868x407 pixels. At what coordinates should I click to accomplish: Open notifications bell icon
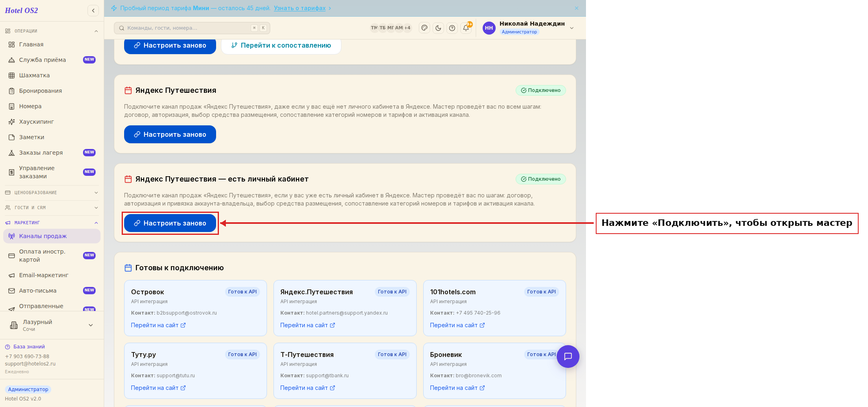(466, 28)
